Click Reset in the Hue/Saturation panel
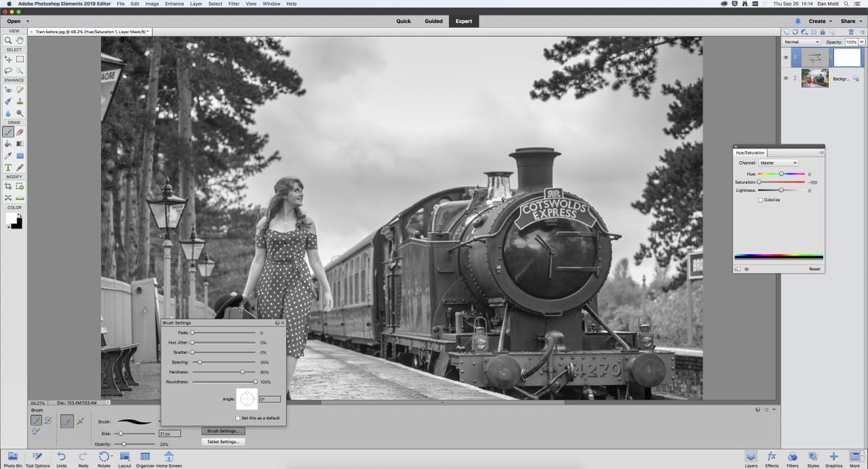 [814, 268]
